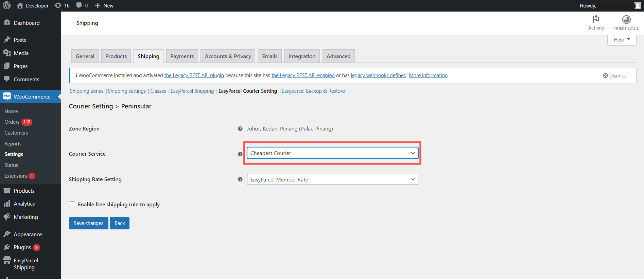Select the Shipping tab
Image resolution: width=644 pixels, height=279 pixels.
[149, 56]
